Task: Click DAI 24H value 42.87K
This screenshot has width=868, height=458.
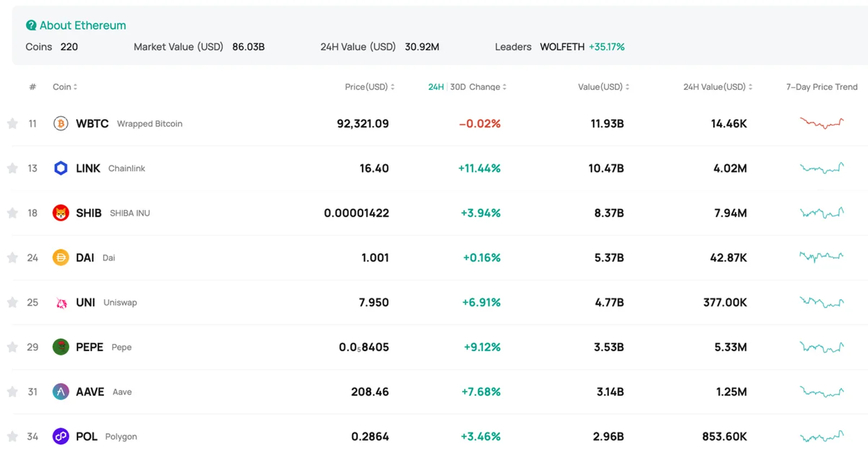Action: coord(729,257)
